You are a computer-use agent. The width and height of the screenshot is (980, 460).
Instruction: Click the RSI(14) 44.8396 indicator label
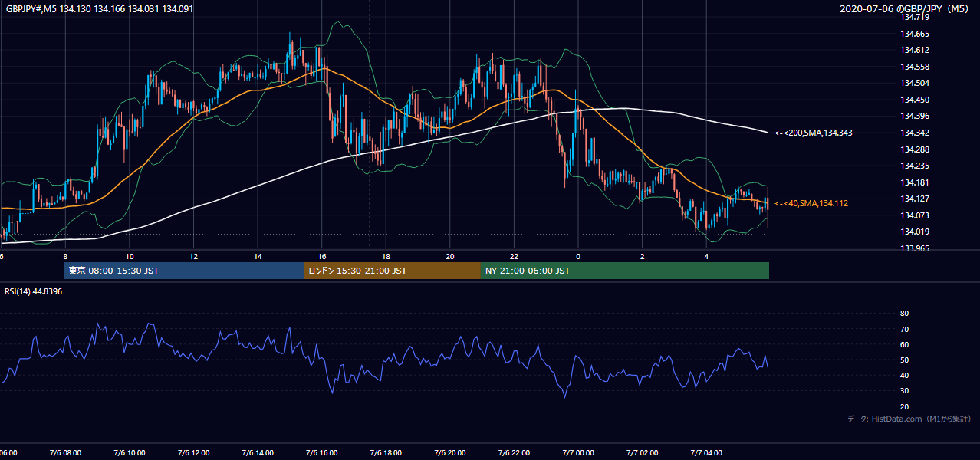pos(34,291)
